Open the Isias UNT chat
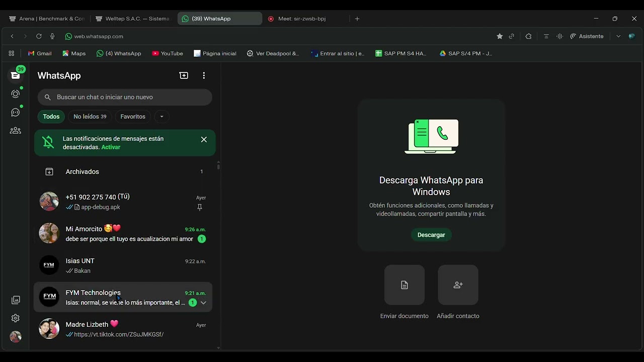The width and height of the screenshot is (644, 362). [123, 265]
